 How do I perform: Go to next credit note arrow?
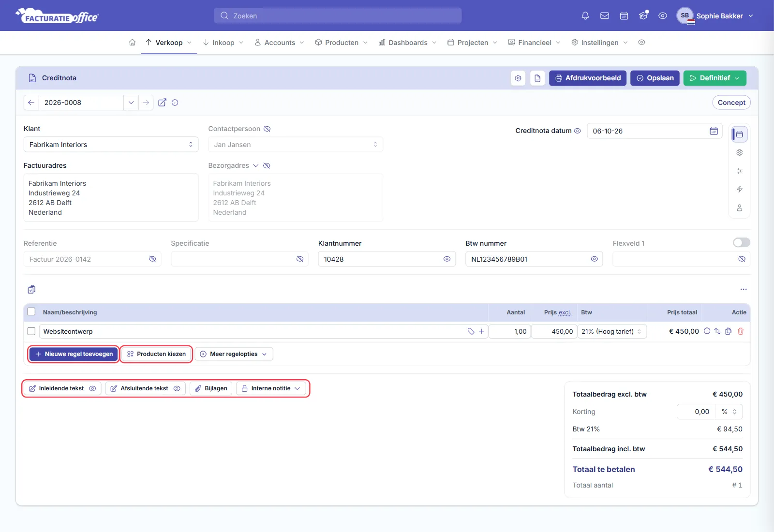point(146,103)
